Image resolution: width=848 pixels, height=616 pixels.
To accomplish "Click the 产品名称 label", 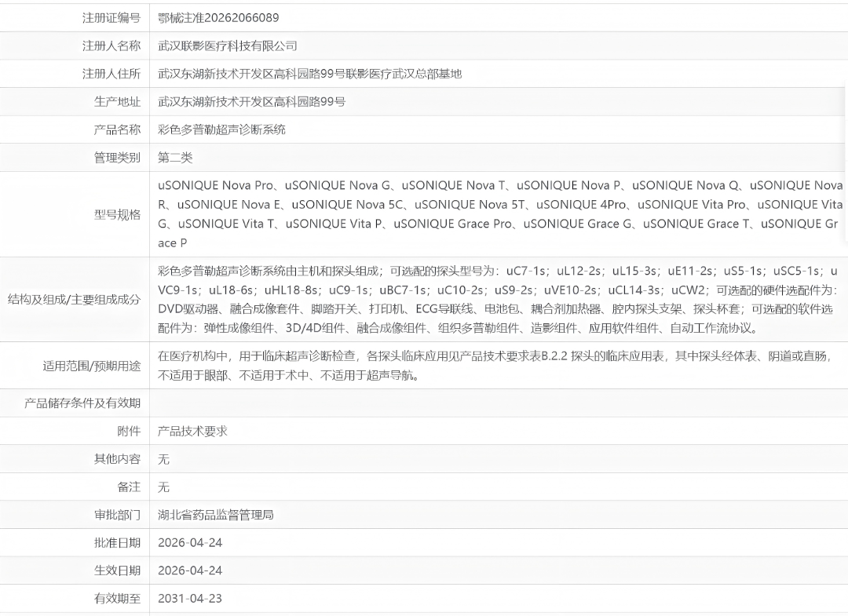I will 117,129.
